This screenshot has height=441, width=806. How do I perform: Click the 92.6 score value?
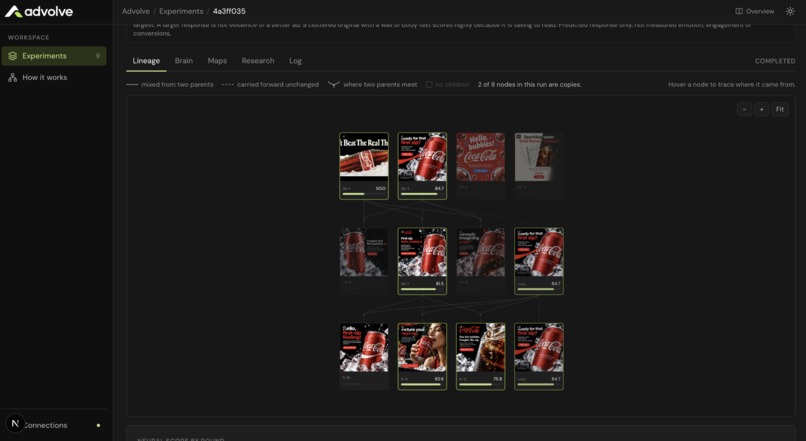(439, 379)
